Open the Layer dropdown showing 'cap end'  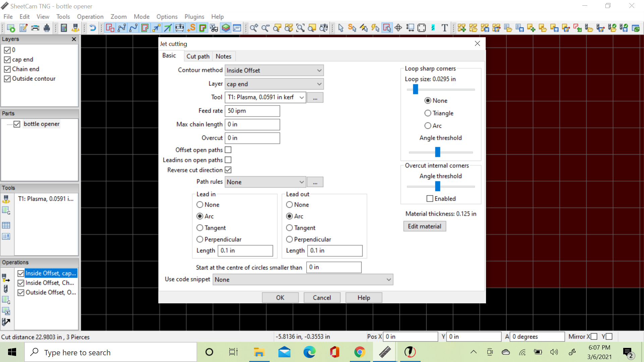[274, 84]
